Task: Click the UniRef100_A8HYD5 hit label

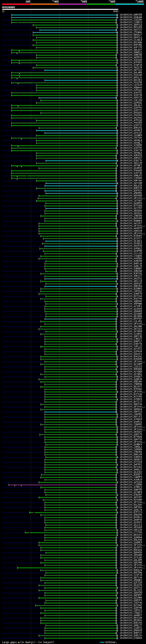Action: pos(131,15)
